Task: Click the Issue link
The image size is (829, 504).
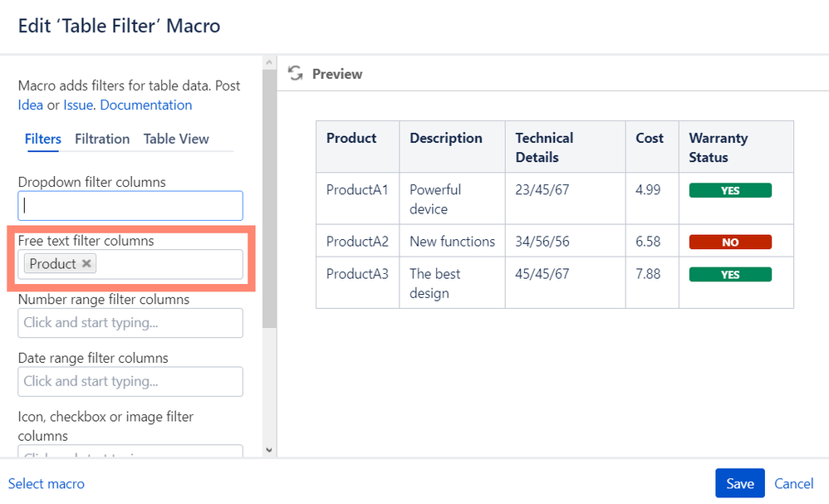Action: point(78,105)
